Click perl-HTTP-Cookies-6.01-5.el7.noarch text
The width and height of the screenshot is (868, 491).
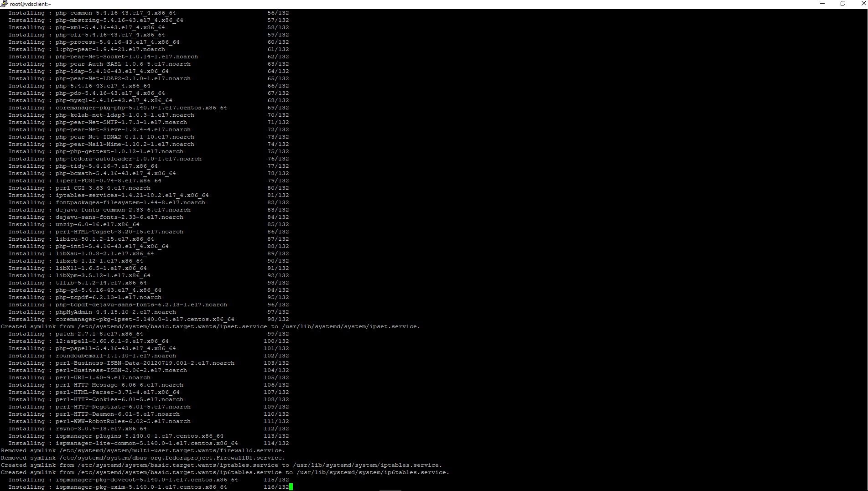(x=120, y=399)
